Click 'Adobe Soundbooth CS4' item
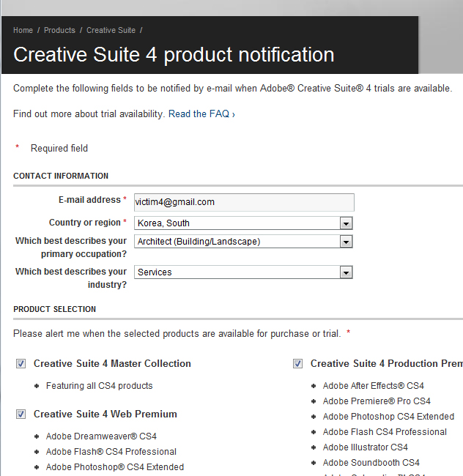The width and height of the screenshot is (463, 476). pos(371,463)
